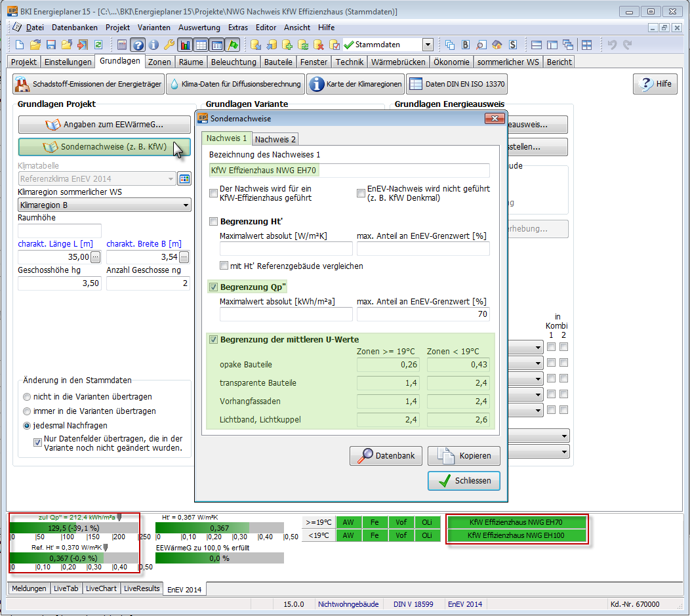The width and height of the screenshot is (690, 616).
Task: Select 'nicht in die Varianten übertragen' radio
Action: pyautogui.click(x=27, y=397)
